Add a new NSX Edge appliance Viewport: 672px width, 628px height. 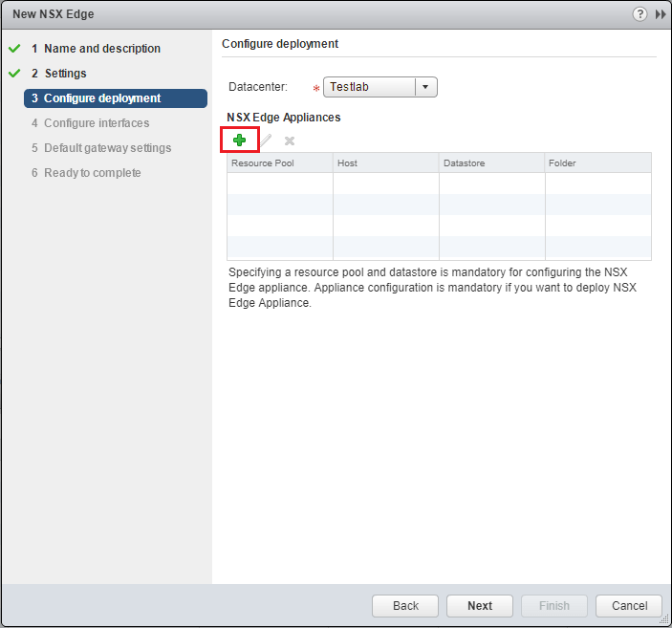pos(239,141)
